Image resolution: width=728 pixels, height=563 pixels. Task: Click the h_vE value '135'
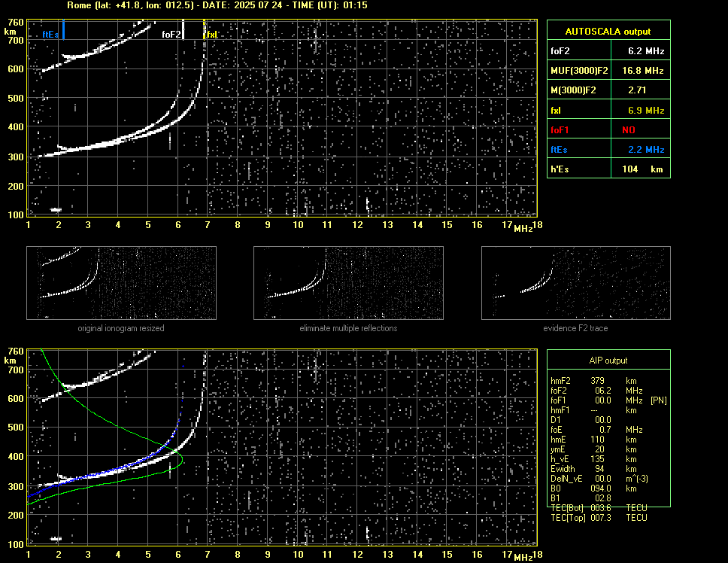click(597, 459)
